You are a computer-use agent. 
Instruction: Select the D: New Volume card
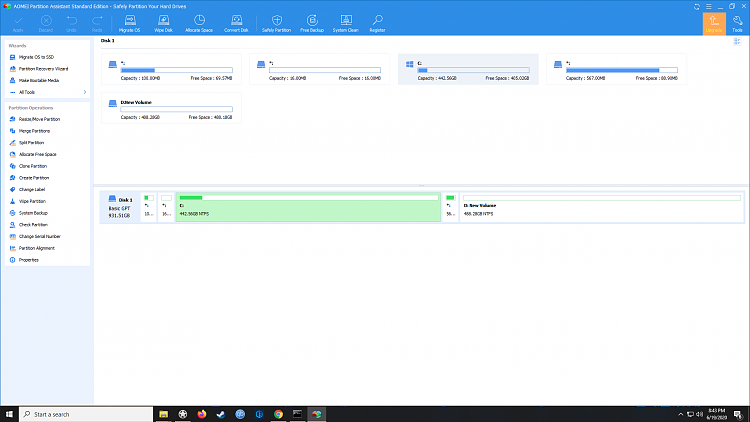coord(171,109)
